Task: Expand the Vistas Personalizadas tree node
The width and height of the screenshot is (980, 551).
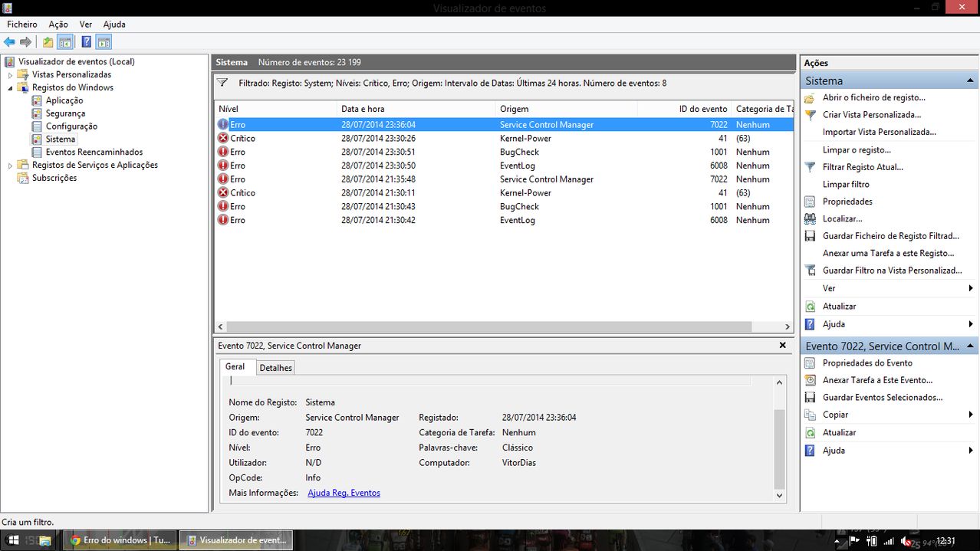Action: pyautogui.click(x=10, y=75)
